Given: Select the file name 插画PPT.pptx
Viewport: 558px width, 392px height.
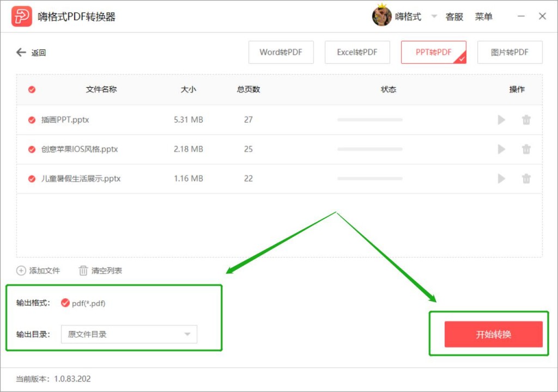Looking at the screenshot, I should (x=65, y=120).
